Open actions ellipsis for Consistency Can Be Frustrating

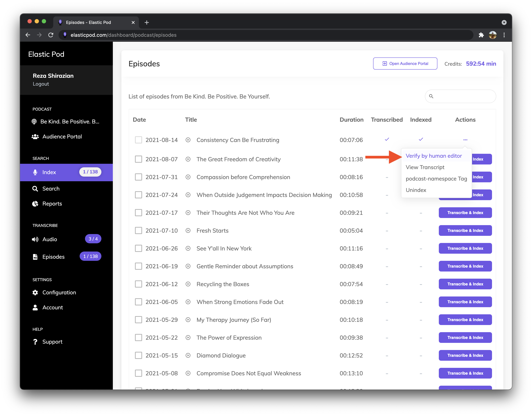[465, 140]
